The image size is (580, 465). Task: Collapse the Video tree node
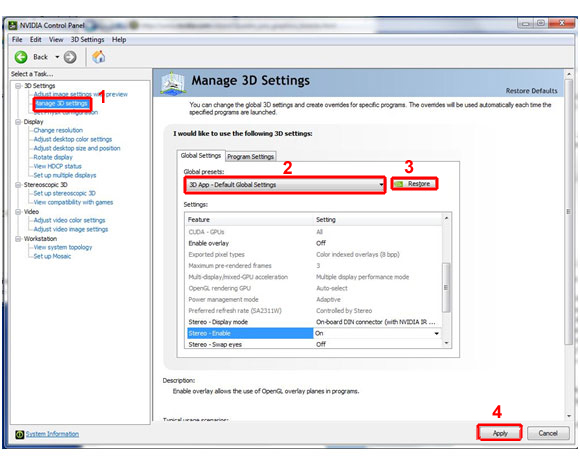pyautogui.click(x=18, y=212)
